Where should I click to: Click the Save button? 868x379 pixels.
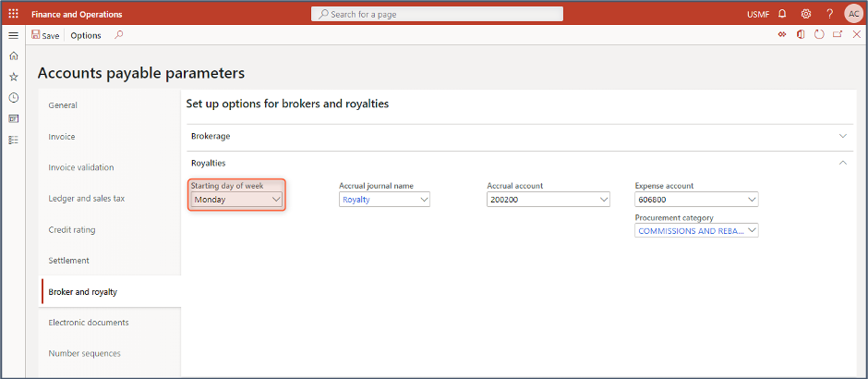45,35
